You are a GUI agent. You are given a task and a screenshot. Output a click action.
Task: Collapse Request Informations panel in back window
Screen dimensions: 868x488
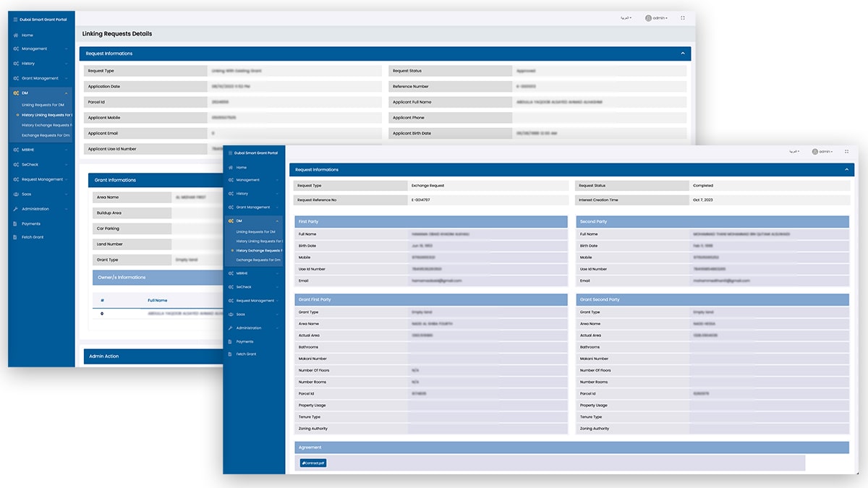click(x=682, y=53)
